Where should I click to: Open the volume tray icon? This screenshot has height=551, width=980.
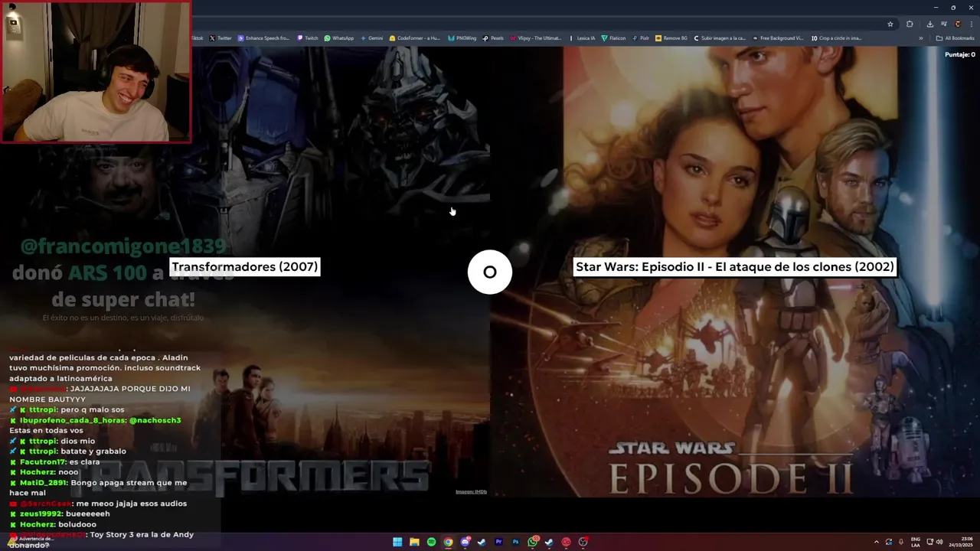pos(939,542)
